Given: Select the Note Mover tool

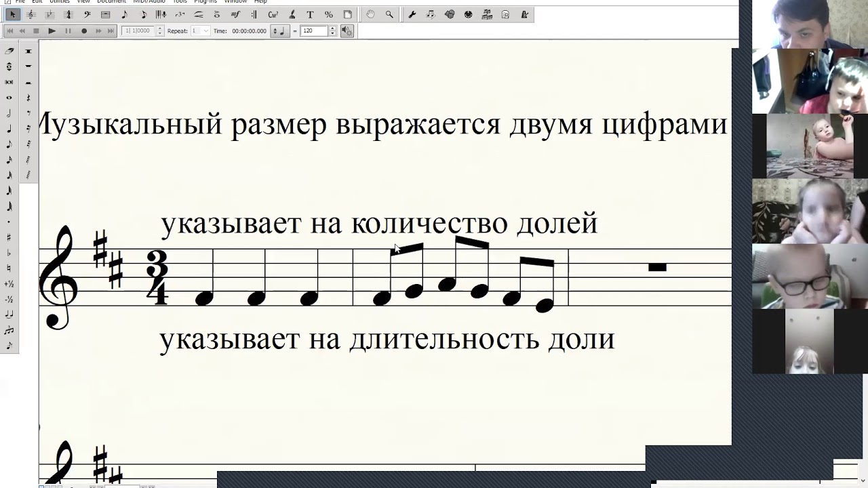Looking at the screenshot, I should (431, 14).
